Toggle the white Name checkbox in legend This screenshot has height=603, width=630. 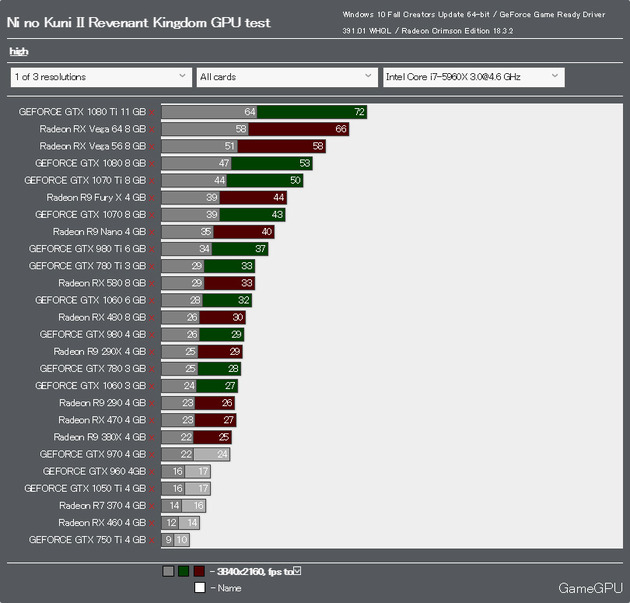200,587
